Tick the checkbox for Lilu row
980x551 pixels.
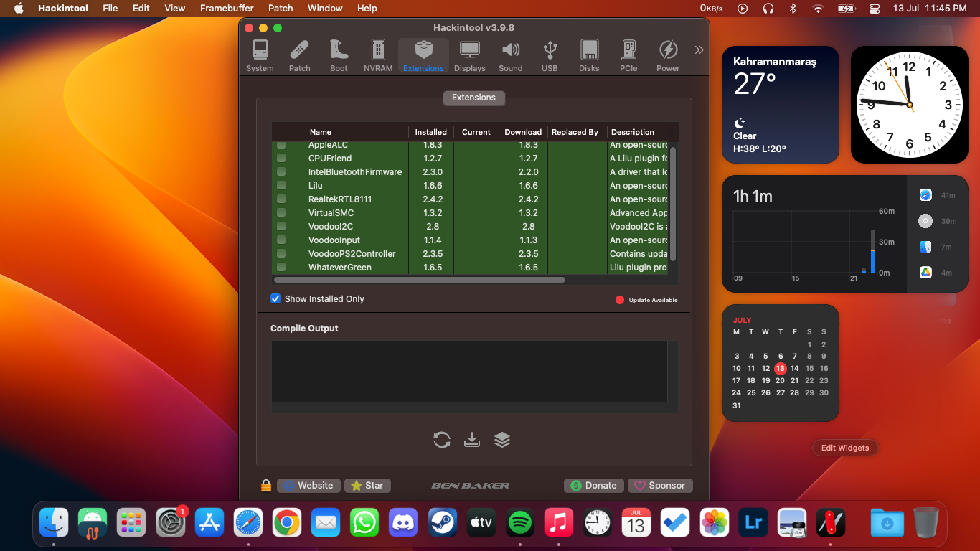tap(281, 186)
